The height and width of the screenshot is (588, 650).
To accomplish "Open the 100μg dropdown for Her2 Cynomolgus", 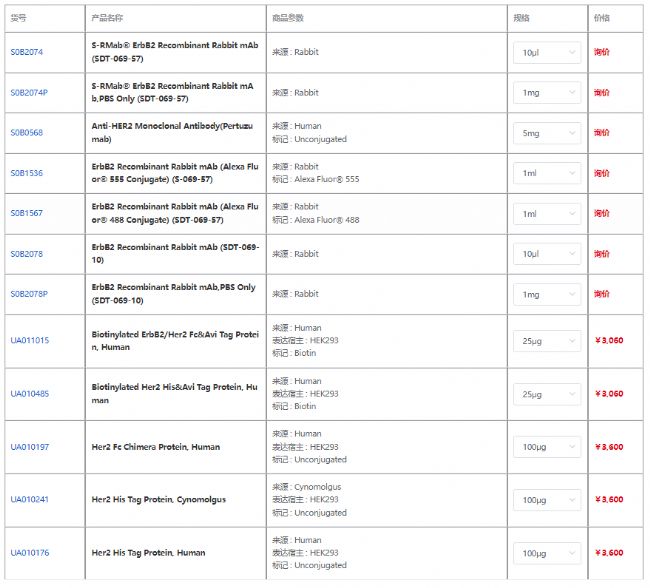I will point(547,500).
